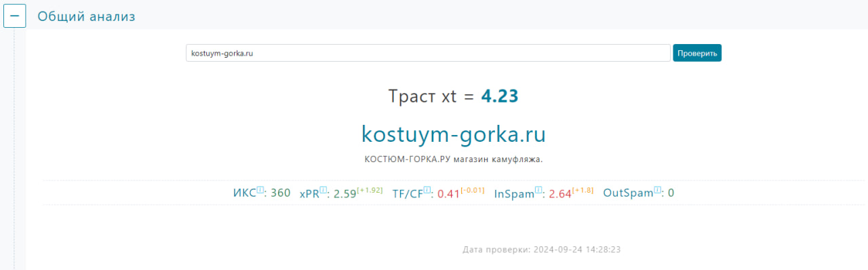This screenshot has height=270, width=868.
Task: Select the InSpam metric label
Action: tap(515, 193)
